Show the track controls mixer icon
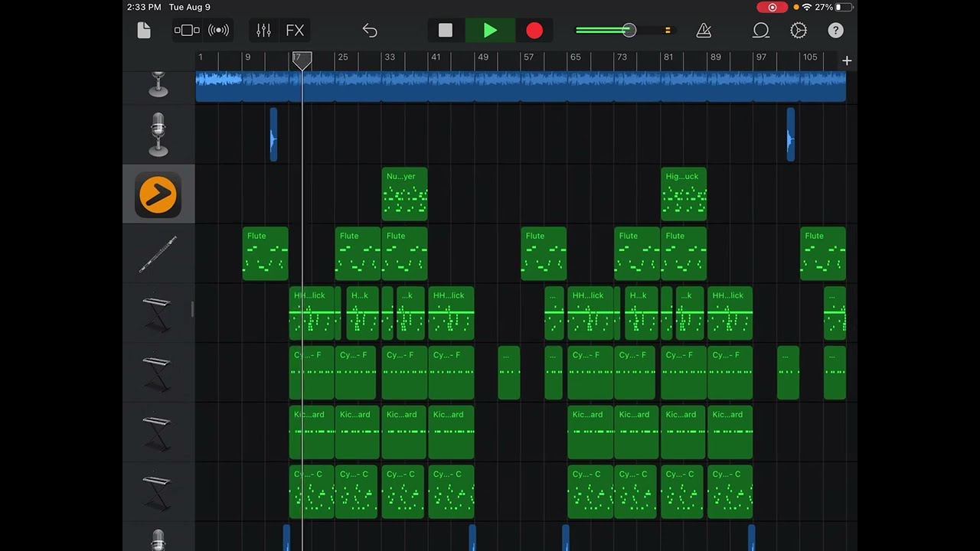980x551 pixels. point(263,31)
